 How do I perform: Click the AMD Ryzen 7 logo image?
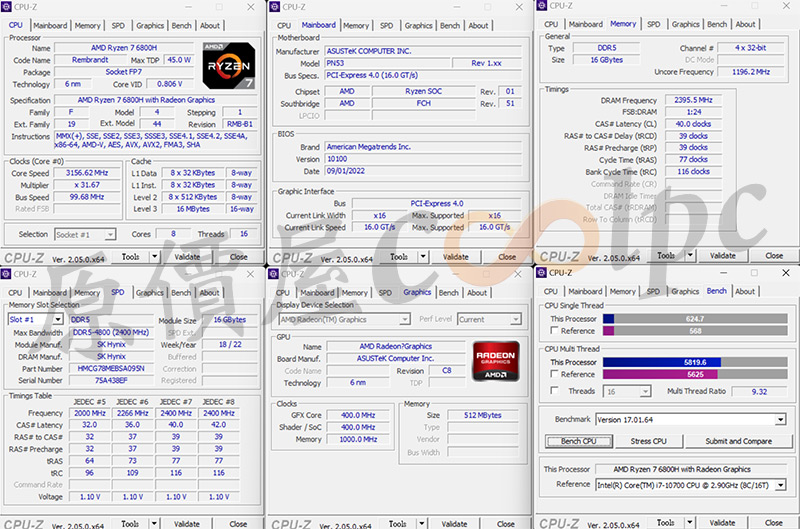[229, 66]
